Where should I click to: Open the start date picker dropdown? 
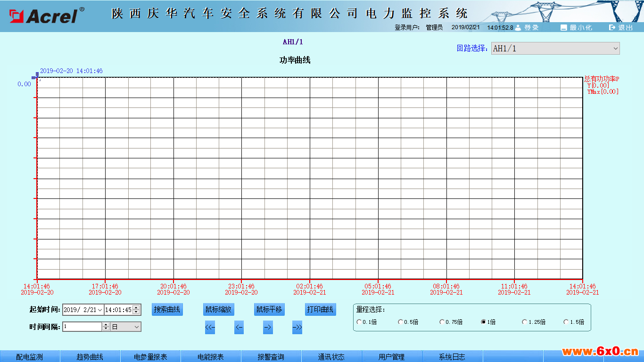[99, 310]
